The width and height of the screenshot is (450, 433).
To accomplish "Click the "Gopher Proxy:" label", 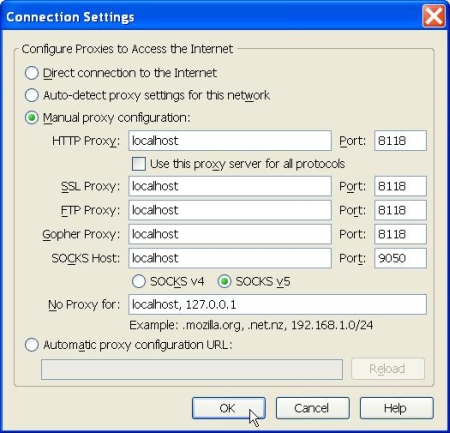I will click(x=81, y=235).
